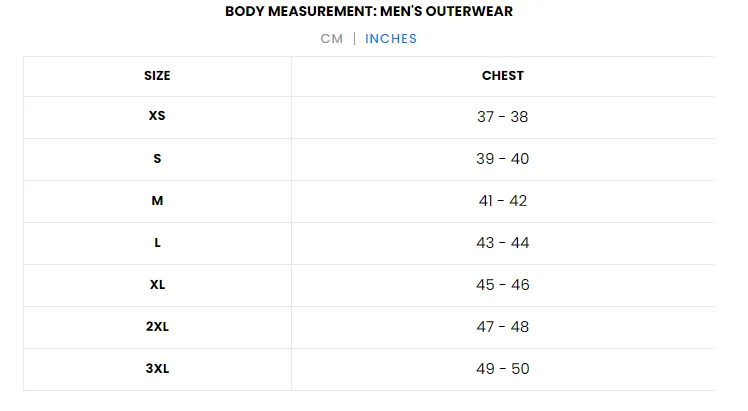Select the M size row label
The image size is (748, 411).
pos(157,201)
